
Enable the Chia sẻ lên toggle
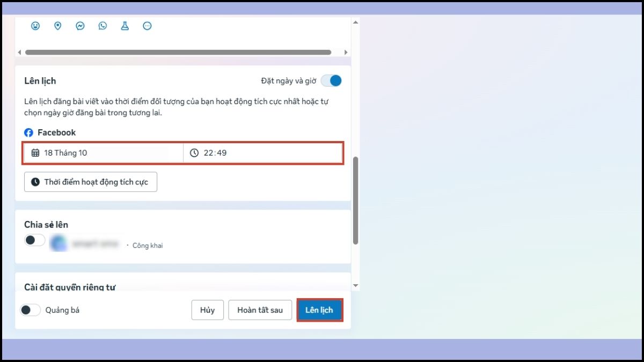(35, 240)
